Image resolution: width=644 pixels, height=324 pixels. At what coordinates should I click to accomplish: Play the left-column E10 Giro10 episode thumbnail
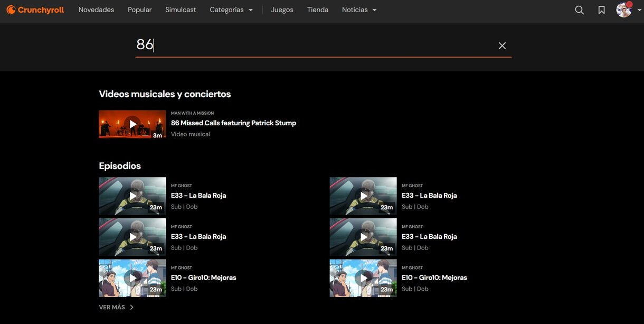pyautogui.click(x=132, y=278)
